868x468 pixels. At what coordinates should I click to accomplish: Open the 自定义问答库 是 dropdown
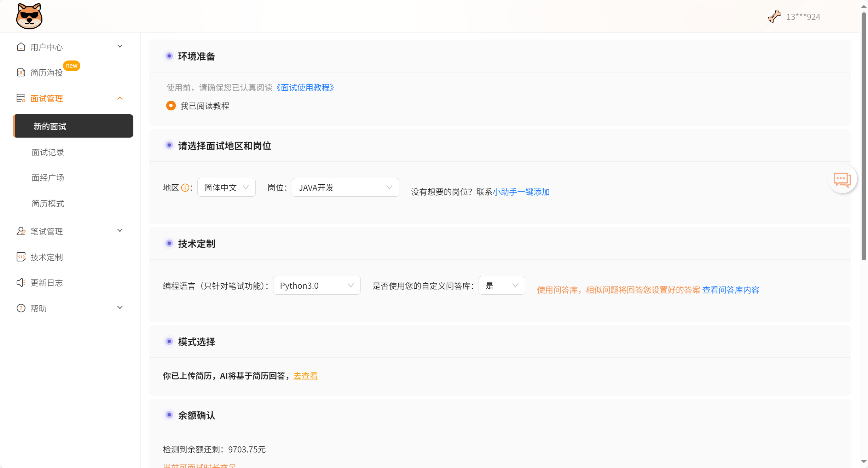(502, 285)
